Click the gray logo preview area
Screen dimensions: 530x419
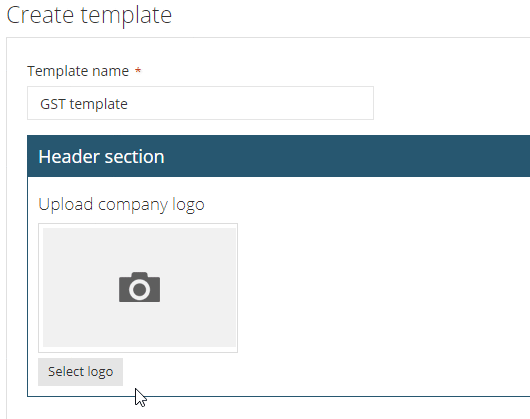(x=139, y=287)
